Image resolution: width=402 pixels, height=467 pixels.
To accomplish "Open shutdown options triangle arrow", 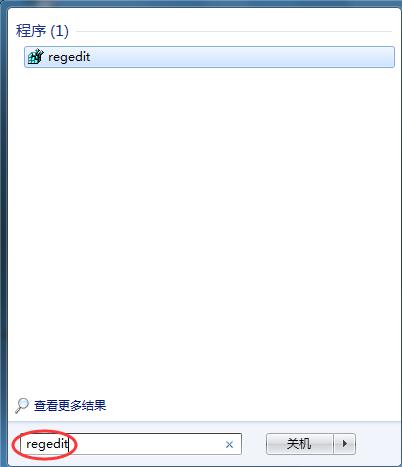I will tap(345, 444).
